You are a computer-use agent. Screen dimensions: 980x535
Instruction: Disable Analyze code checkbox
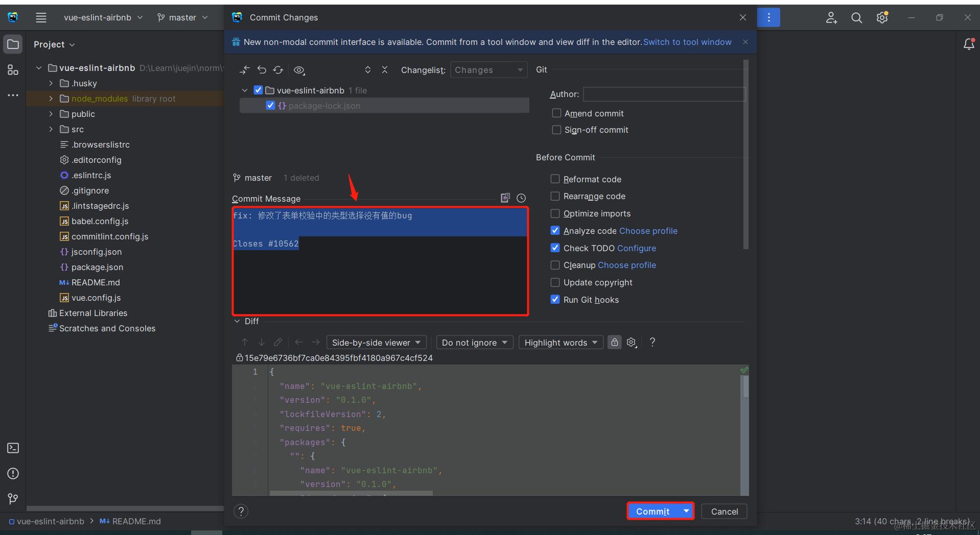(x=555, y=231)
